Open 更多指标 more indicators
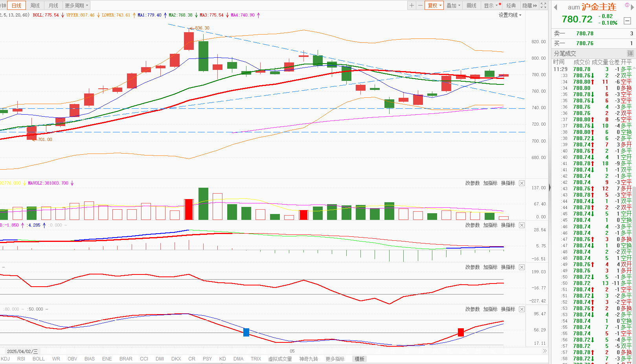This screenshot has height=364, width=636. [x=335, y=359]
